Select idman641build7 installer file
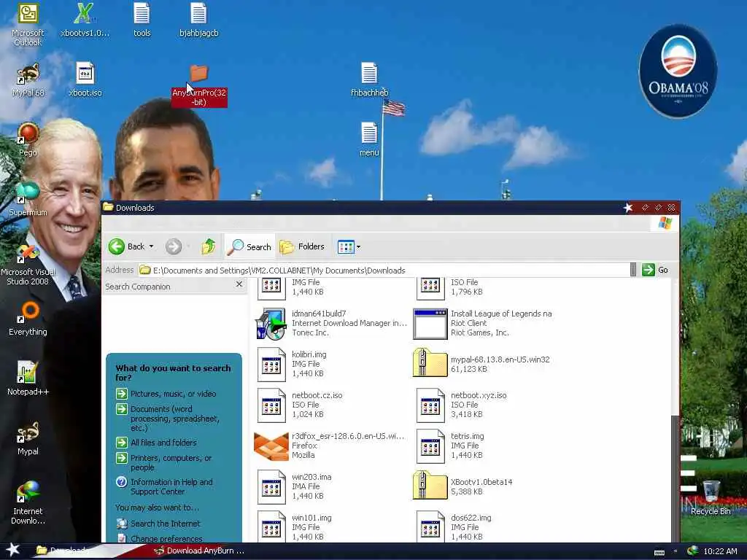The width and height of the screenshot is (747, 560). pyautogui.click(x=331, y=323)
